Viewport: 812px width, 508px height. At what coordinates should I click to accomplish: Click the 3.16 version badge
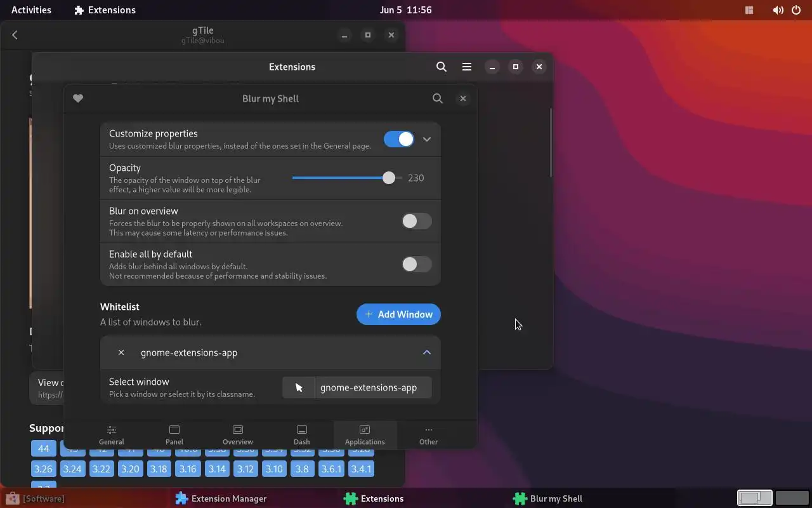(188, 469)
